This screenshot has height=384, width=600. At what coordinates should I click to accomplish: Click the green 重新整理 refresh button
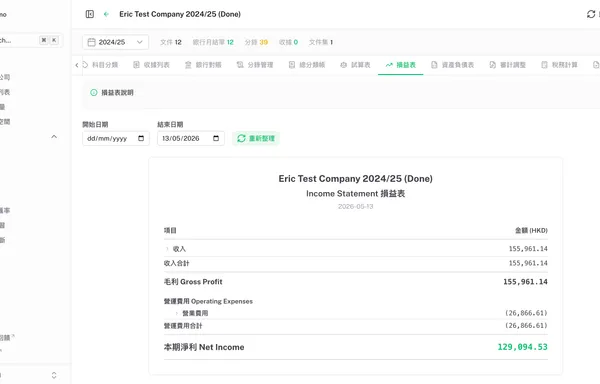point(256,138)
